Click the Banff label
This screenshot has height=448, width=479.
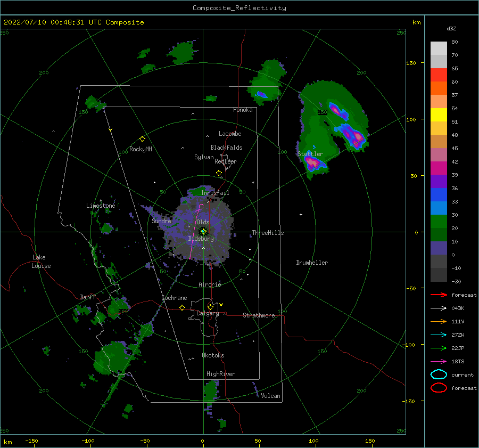pos(88,297)
